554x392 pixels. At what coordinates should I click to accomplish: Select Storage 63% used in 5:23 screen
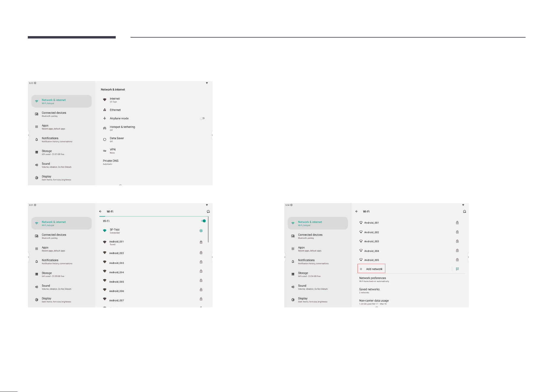[x=62, y=152]
